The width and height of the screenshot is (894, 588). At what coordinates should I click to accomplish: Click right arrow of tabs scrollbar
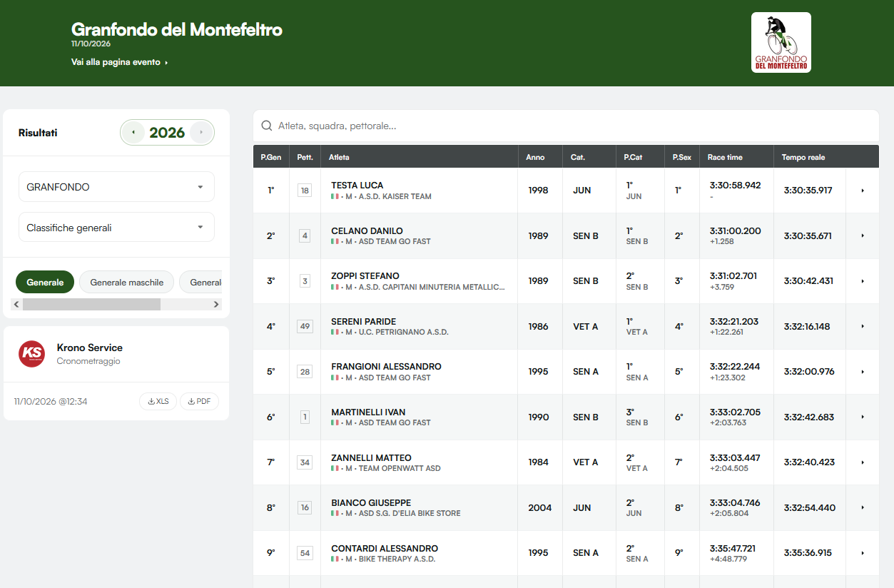(x=216, y=305)
